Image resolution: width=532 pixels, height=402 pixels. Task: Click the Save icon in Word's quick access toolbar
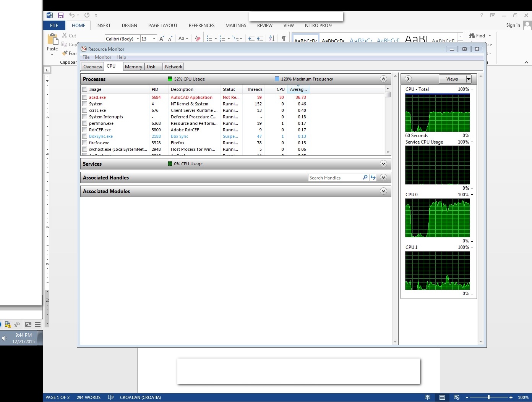tap(60, 15)
